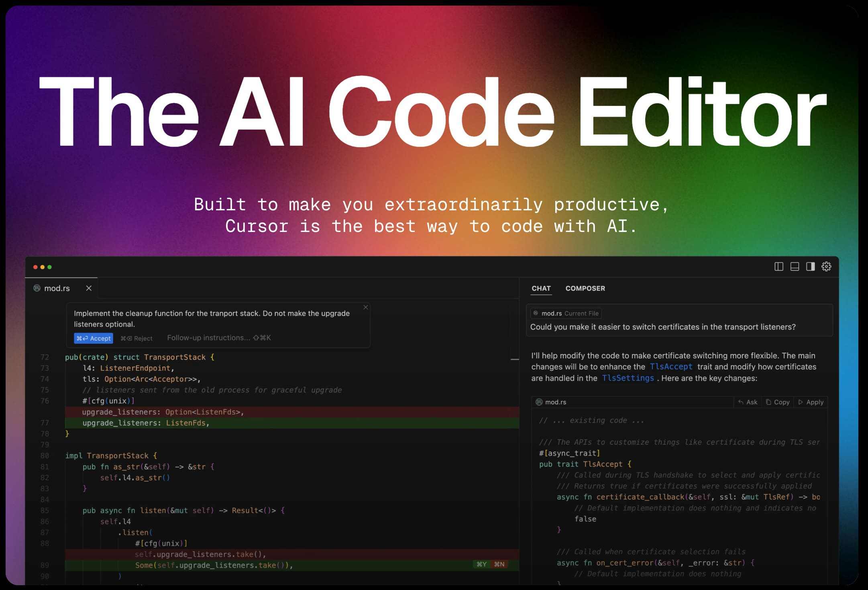Select the CHAT tab
The width and height of the screenshot is (868, 590).
[x=541, y=288]
